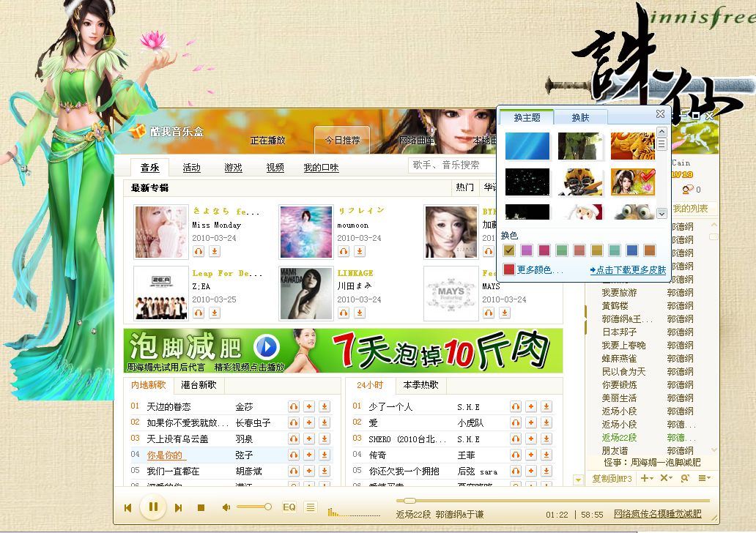Switch to 游戏 sub-tab
Image resolution: width=756 pixels, height=533 pixels.
point(234,168)
